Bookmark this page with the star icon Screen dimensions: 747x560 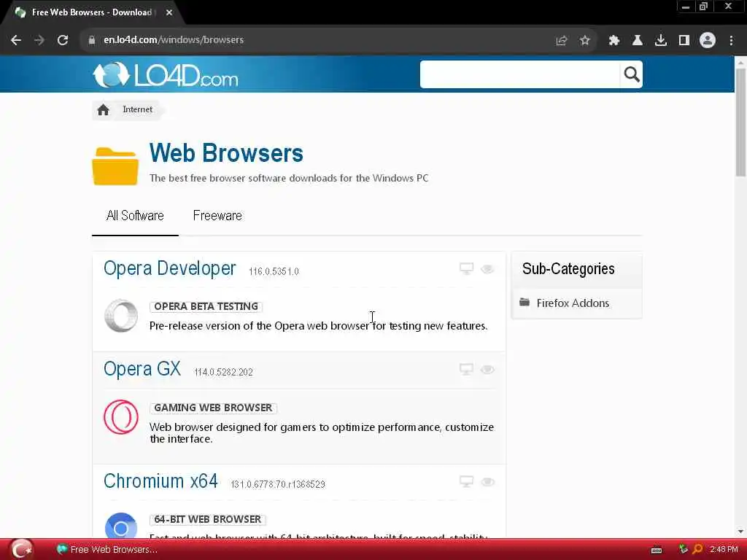[x=585, y=41]
